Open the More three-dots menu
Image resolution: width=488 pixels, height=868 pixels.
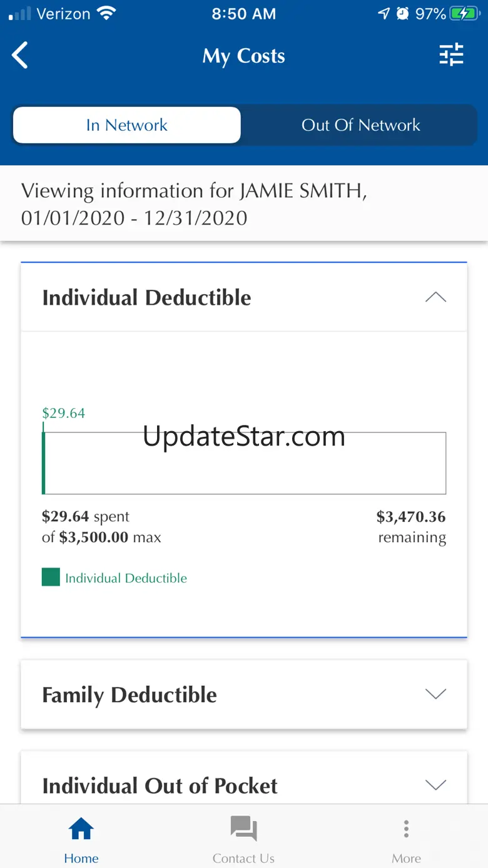406,829
